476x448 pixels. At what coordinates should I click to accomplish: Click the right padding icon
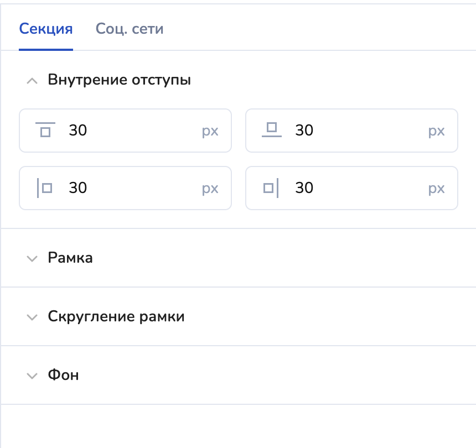tap(271, 188)
